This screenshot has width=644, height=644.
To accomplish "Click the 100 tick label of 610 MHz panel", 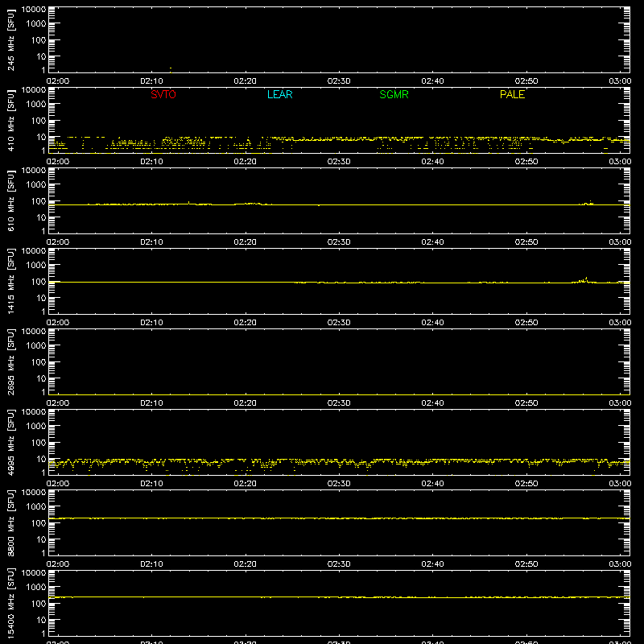I will [x=39, y=201].
